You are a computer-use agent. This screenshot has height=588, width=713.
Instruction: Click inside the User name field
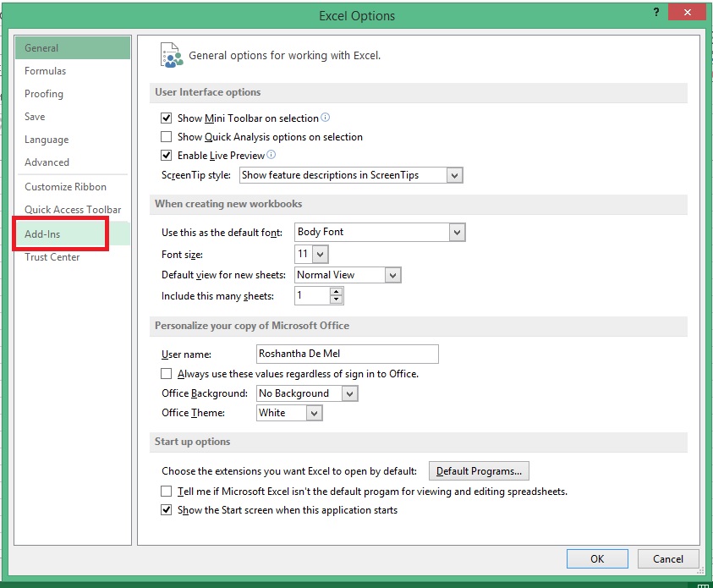pos(347,354)
